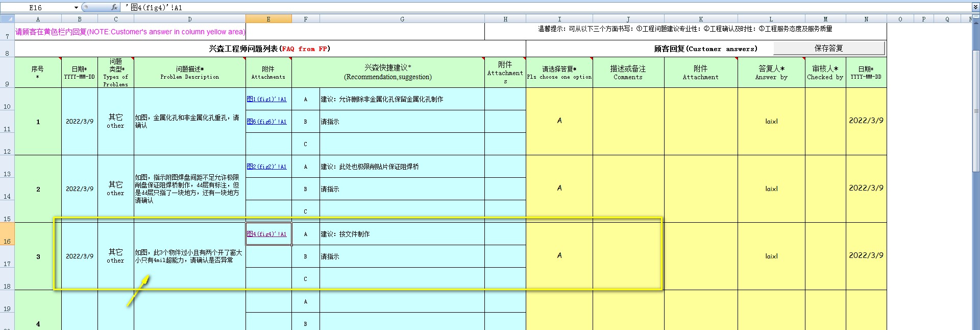Image resolution: width=980 pixels, height=330 pixels.
Task: Select column header N
Action: 866,19
